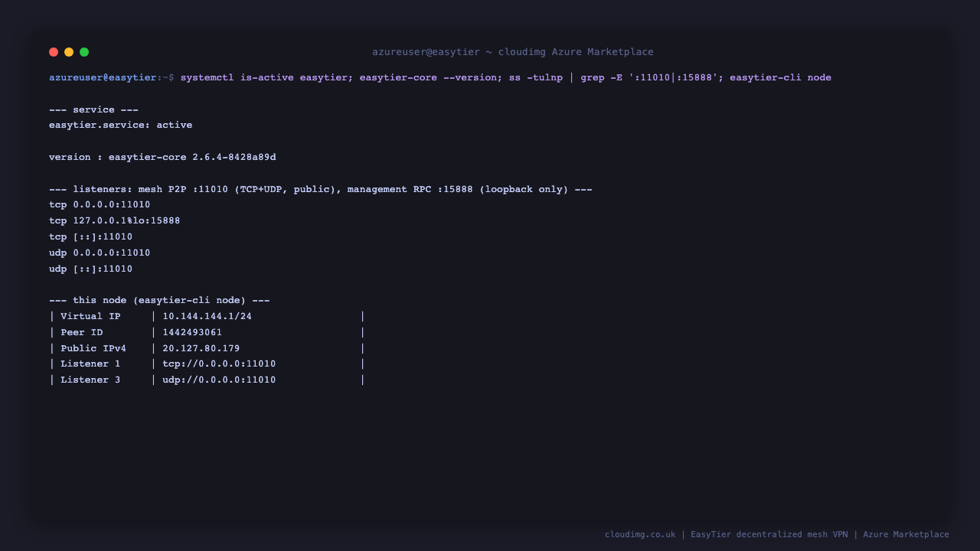Click the 'azureuser@easytier' shell prompt
Viewport: 980px width, 551px height.
(x=103, y=77)
